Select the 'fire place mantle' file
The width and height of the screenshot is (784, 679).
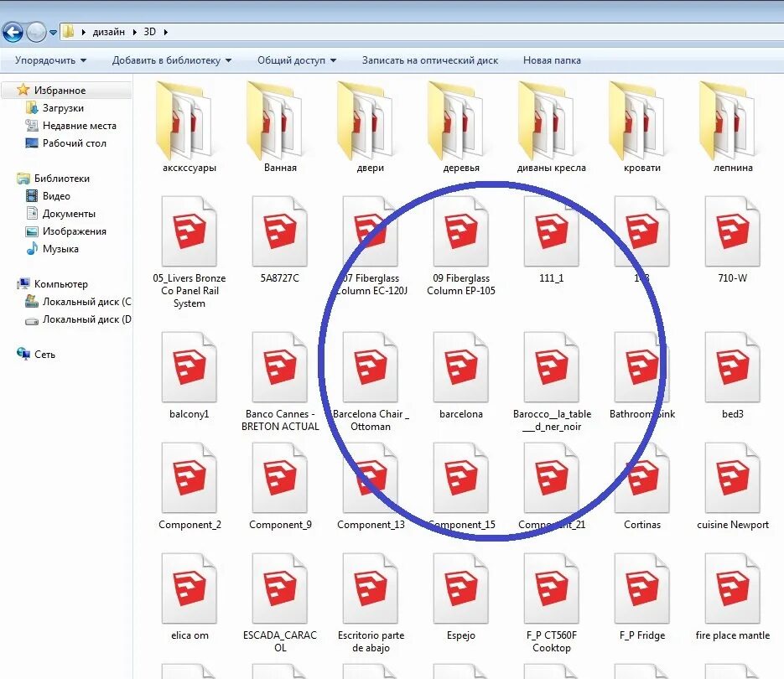pos(733,597)
